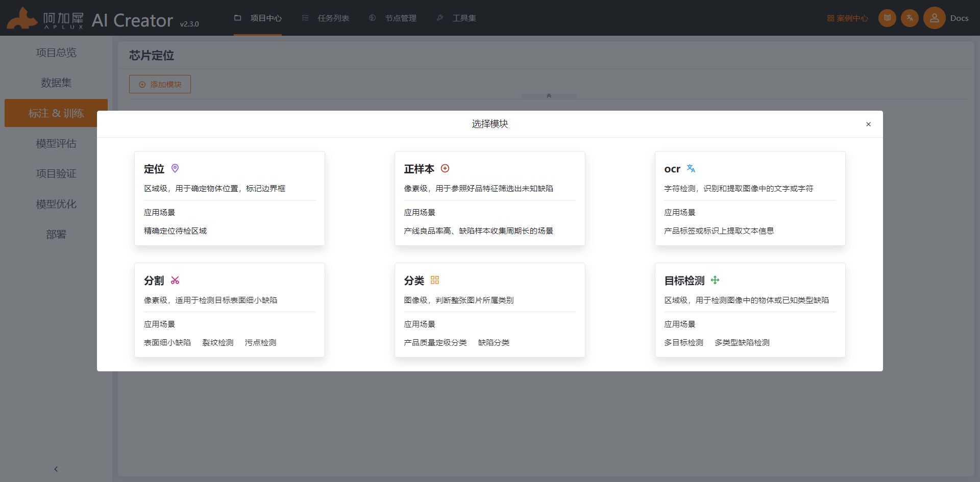The image size is (980, 482).
Task: Open 项目验证 in sidebar
Action: click(x=56, y=173)
